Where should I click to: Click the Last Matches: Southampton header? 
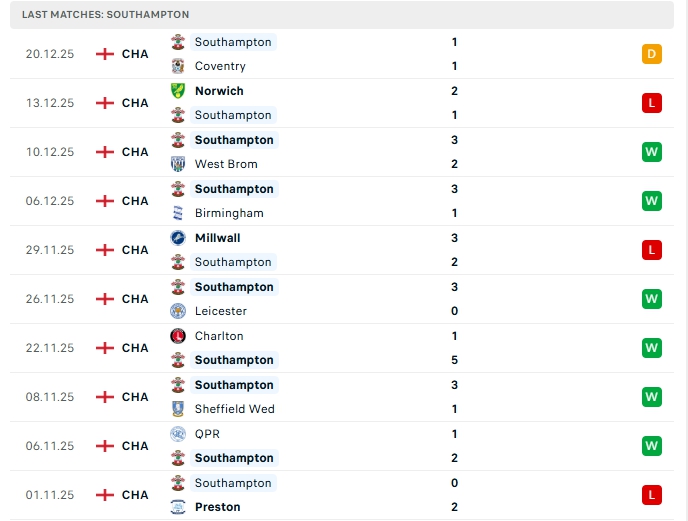point(105,15)
